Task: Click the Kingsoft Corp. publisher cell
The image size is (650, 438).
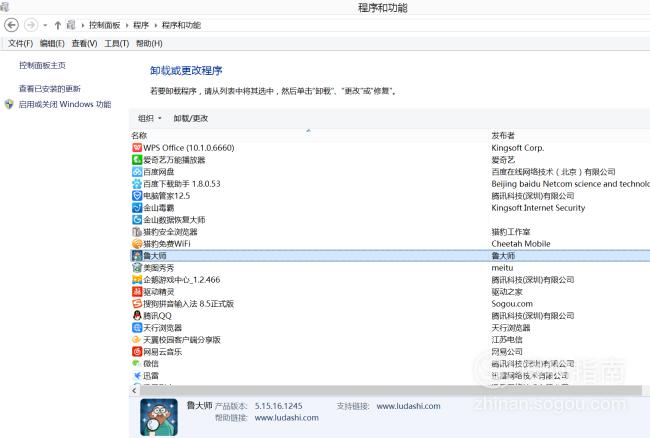Action: tap(518, 148)
